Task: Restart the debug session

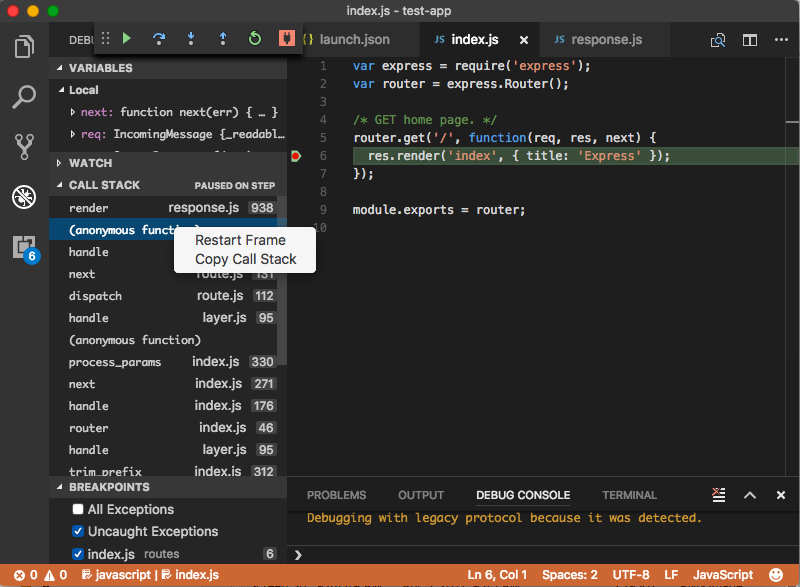Action: point(255,39)
